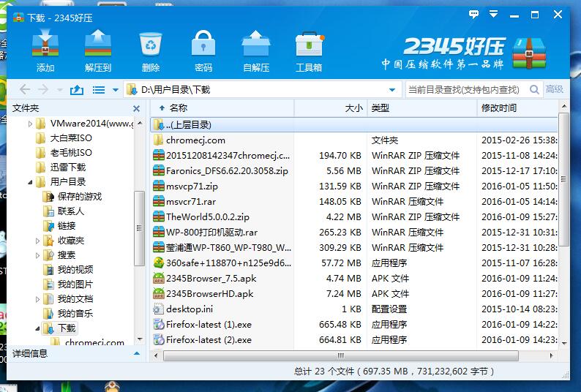Screen dimensions: 581x392
Task: Select 联系人 in the folder tree
Action: coord(71,211)
